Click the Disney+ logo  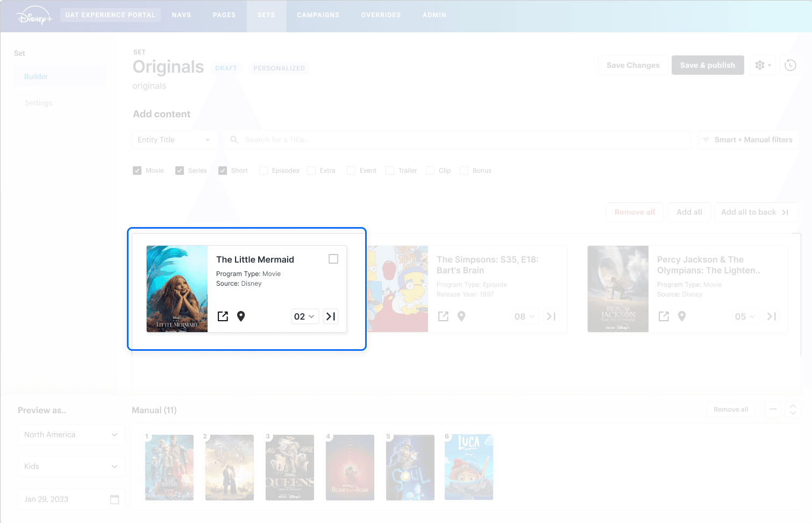pos(34,16)
